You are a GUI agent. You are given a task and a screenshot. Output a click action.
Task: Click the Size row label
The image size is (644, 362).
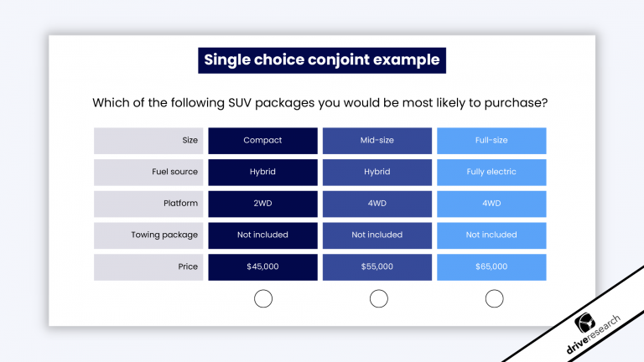tap(148, 141)
